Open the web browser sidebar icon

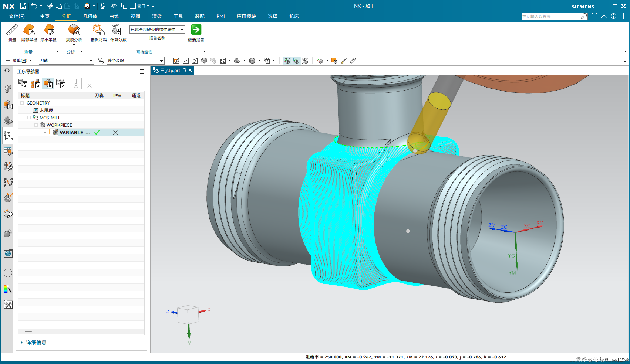tap(8, 253)
